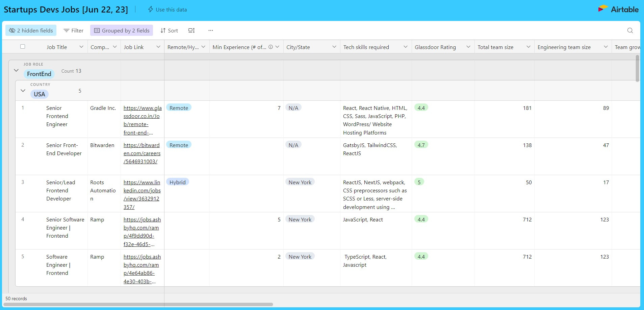This screenshot has height=310, width=644.
Task: Collapse the USA country group
Action: point(23,91)
